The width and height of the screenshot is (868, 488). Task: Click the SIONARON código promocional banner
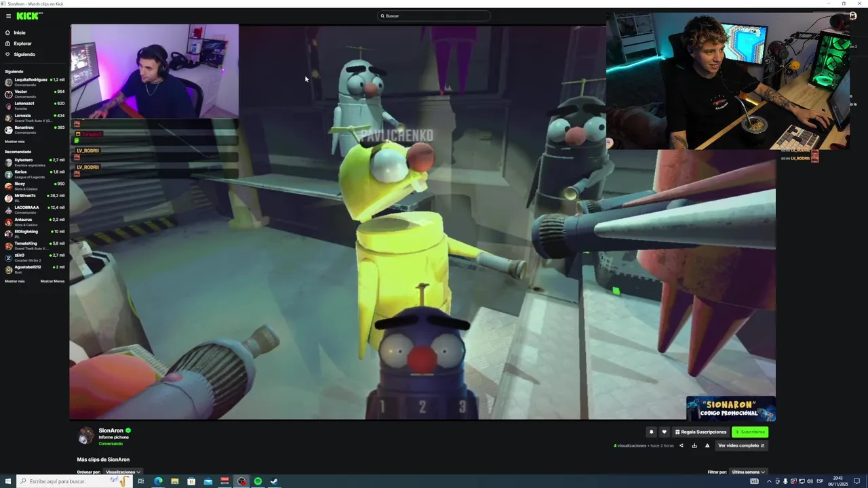[731, 408]
